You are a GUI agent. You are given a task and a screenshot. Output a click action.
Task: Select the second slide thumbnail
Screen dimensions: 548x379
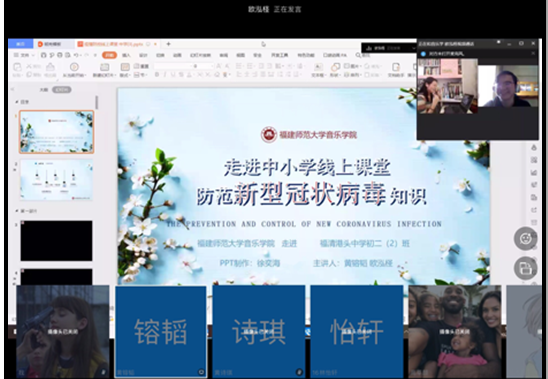coord(57,180)
